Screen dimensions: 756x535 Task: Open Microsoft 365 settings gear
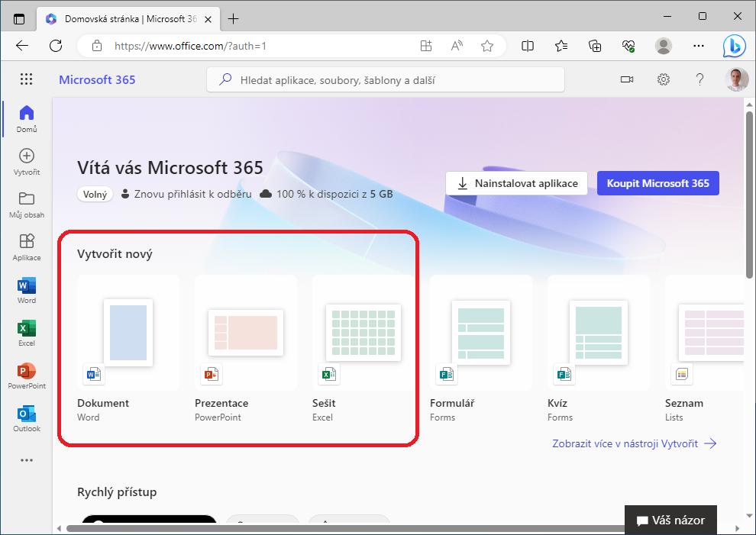coord(664,79)
